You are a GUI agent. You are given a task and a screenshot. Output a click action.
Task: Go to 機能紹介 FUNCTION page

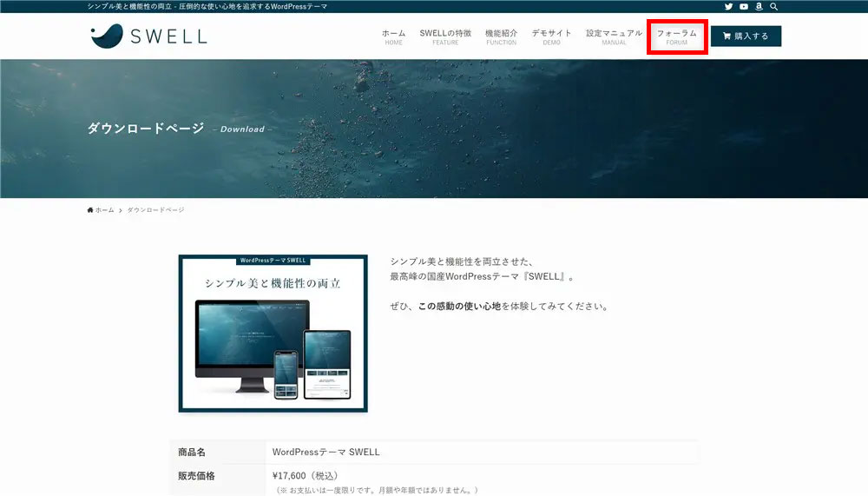[501, 36]
